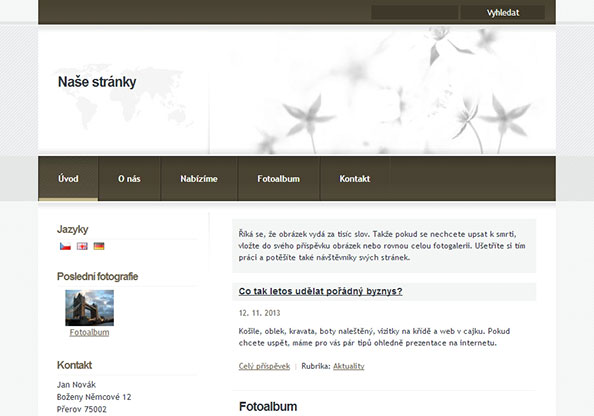Select the English flag icon
The height and width of the screenshot is (416, 594).
pyautogui.click(x=82, y=246)
